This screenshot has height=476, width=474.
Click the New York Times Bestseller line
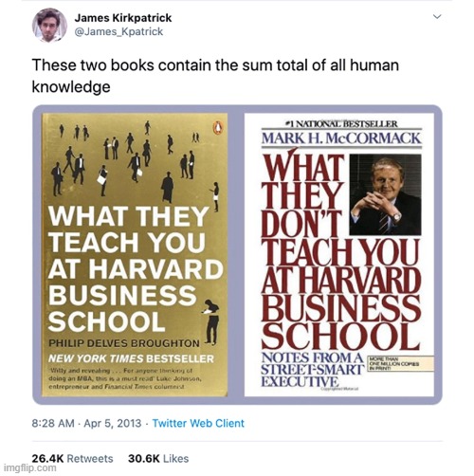pos(131,358)
